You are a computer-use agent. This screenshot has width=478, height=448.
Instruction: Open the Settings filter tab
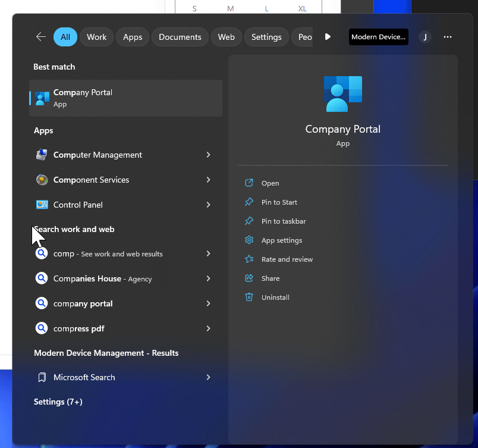tap(266, 37)
